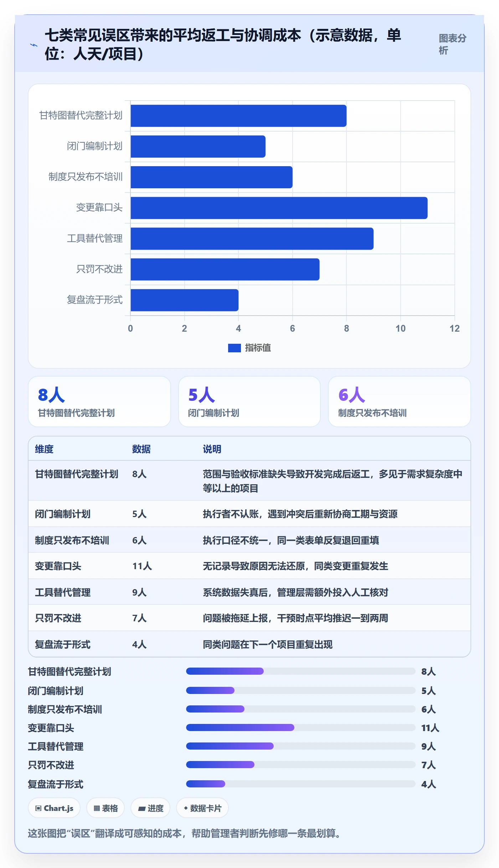Click the 闭门编制计划 progress bar

coord(301,690)
